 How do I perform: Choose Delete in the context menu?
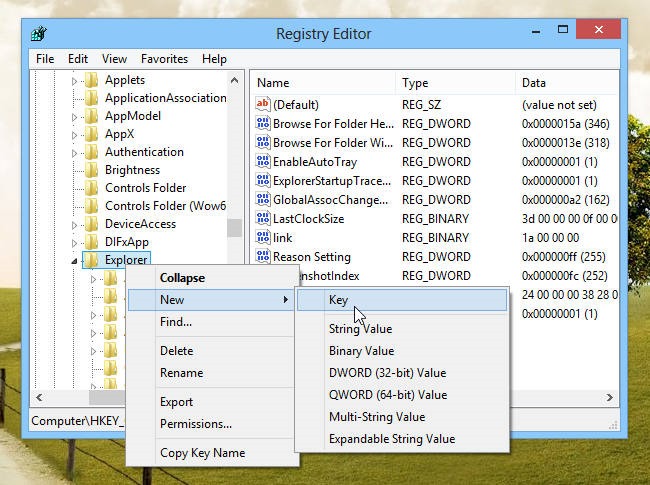[212, 351]
